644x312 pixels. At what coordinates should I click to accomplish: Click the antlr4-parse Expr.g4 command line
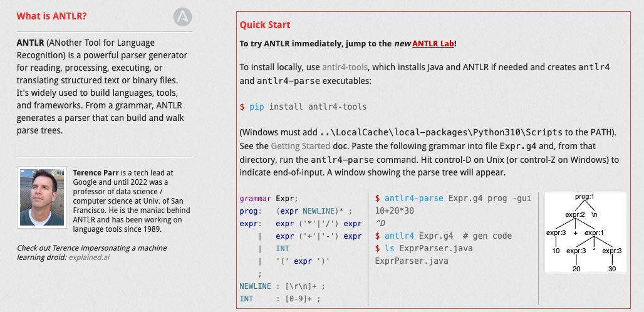[x=452, y=199]
